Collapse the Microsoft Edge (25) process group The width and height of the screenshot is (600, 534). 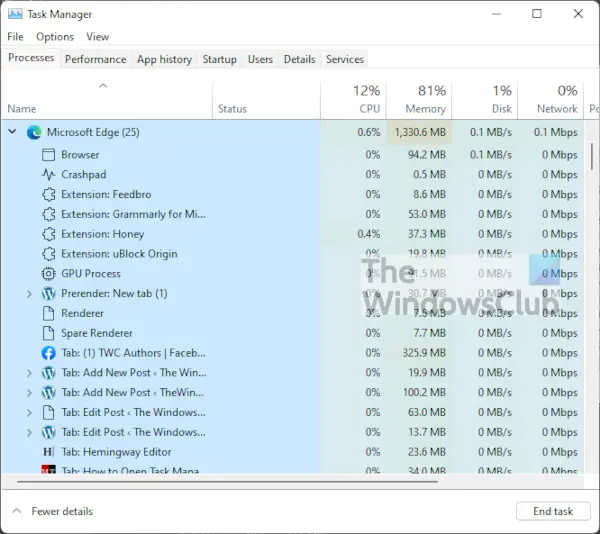click(12, 132)
